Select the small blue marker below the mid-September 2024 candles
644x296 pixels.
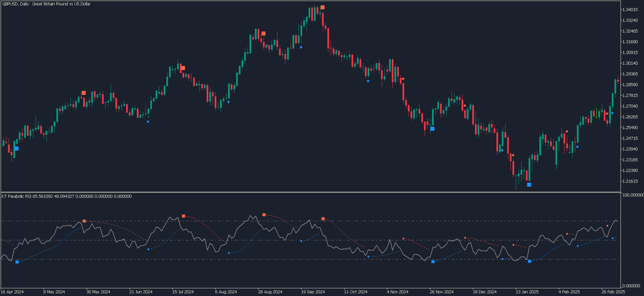301,47
